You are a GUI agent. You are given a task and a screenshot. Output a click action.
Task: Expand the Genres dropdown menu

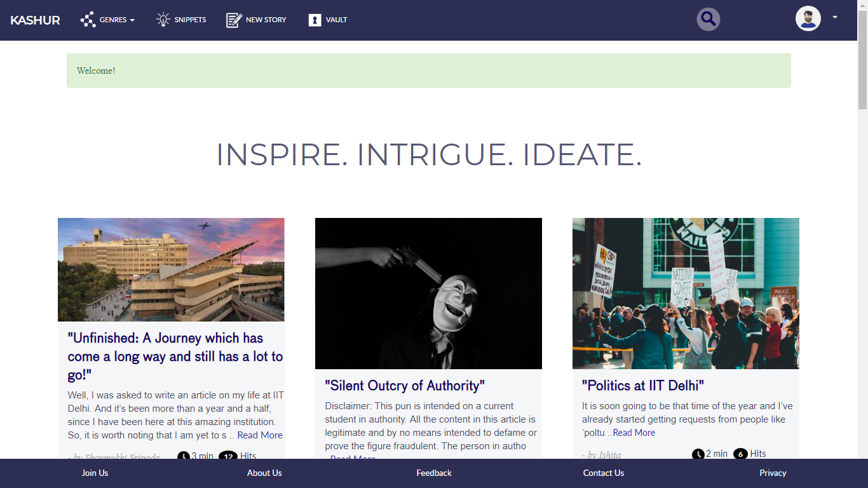pyautogui.click(x=117, y=20)
